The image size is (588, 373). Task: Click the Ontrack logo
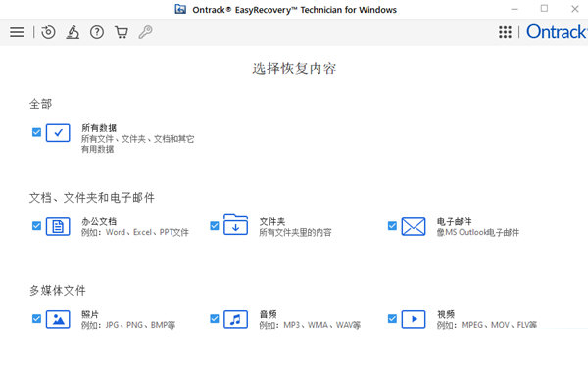click(x=557, y=32)
